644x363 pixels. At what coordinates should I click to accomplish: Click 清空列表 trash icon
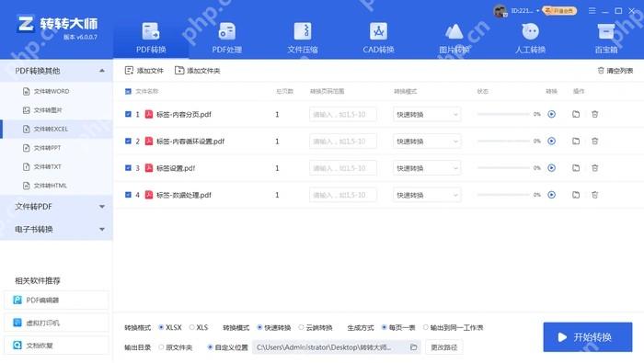point(601,71)
